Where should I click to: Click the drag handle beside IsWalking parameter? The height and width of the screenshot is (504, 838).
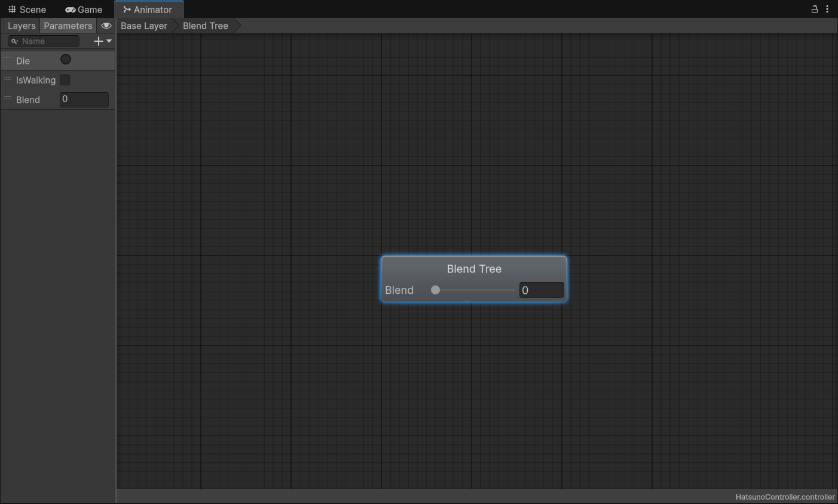[x=8, y=79]
